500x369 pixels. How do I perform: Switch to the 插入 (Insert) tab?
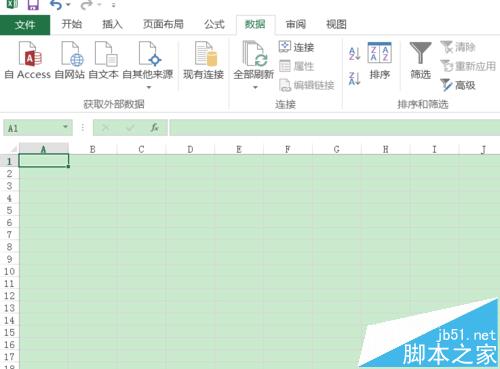tap(112, 24)
